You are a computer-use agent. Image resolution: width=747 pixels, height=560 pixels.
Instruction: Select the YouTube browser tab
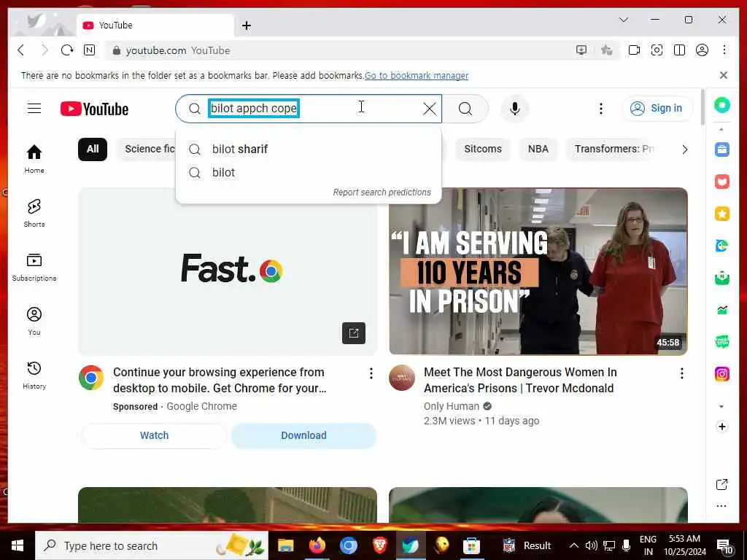coord(155,26)
